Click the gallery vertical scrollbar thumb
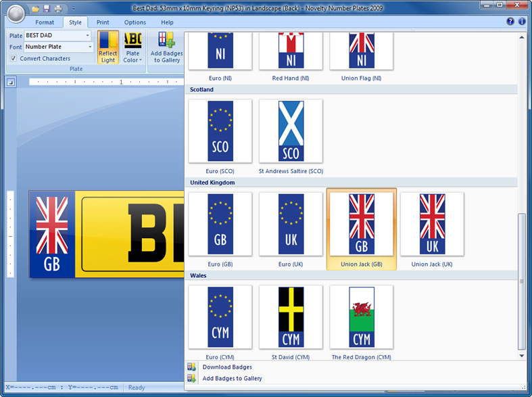 pyautogui.click(x=522, y=281)
